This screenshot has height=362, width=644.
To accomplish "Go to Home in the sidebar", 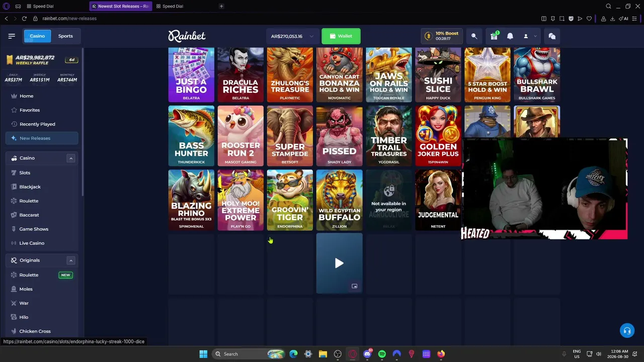I will pos(42,96).
